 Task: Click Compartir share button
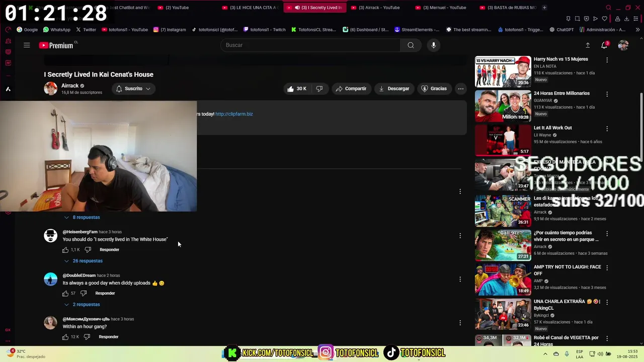351,88
